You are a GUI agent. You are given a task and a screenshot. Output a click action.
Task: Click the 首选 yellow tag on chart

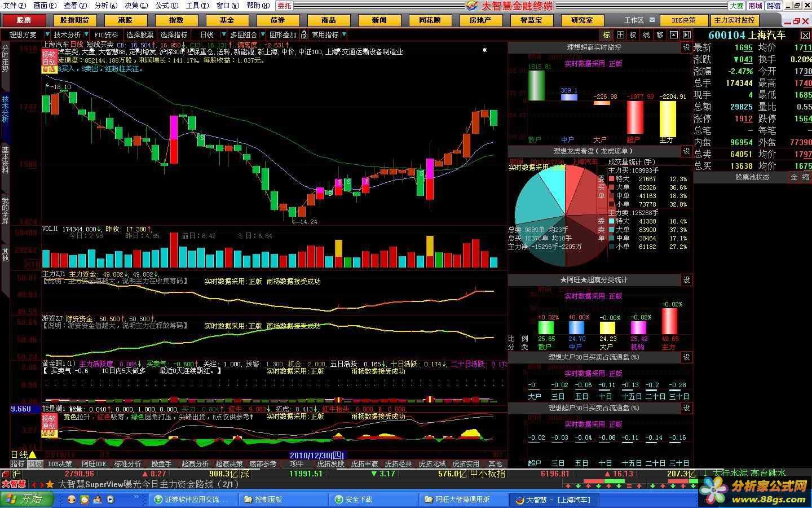[49, 69]
